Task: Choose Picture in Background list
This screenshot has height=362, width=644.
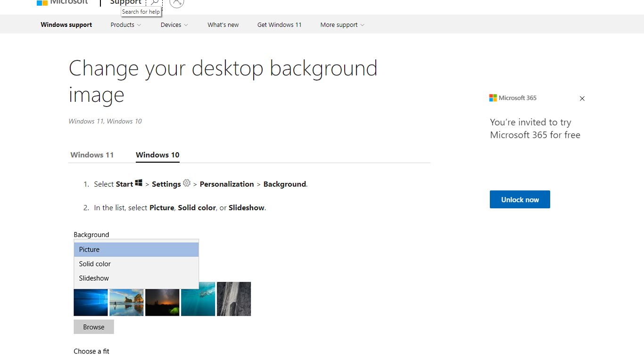Action: pyautogui.click(x=136, y=249)
